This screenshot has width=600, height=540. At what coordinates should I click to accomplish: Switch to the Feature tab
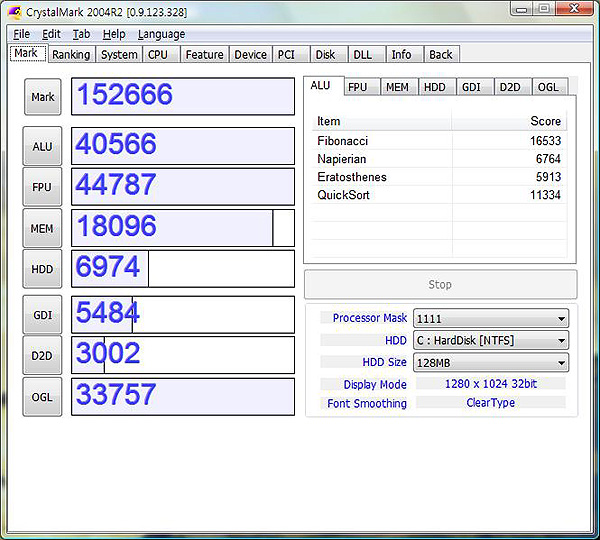click(205, 55)
